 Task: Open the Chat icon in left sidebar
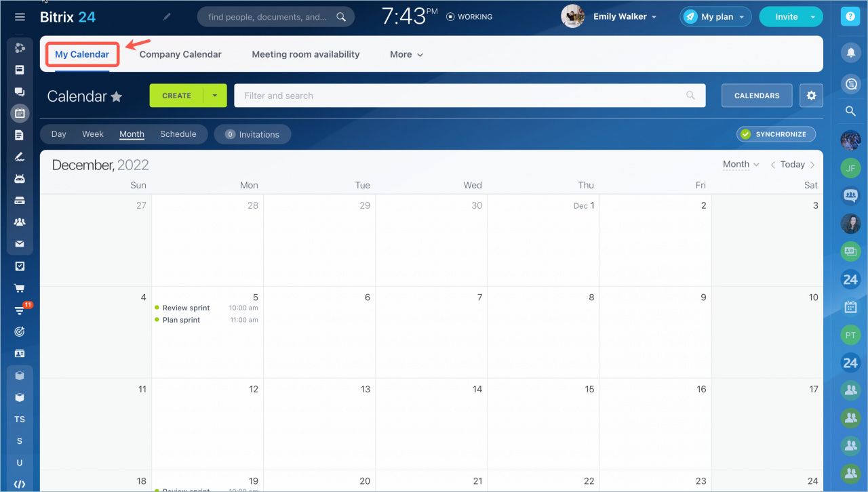coord(20,91)
